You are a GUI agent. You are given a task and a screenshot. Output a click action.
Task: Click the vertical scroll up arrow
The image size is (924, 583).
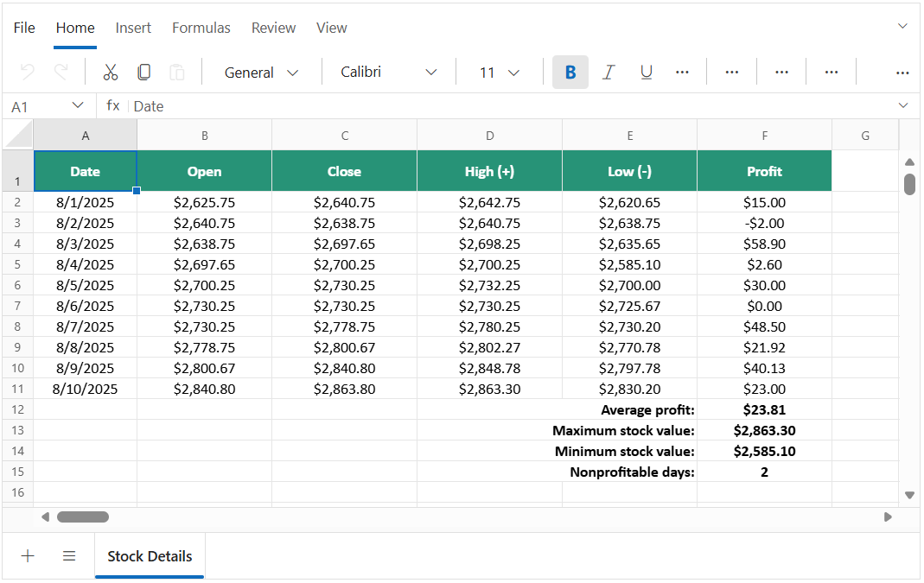coord(909,162)
